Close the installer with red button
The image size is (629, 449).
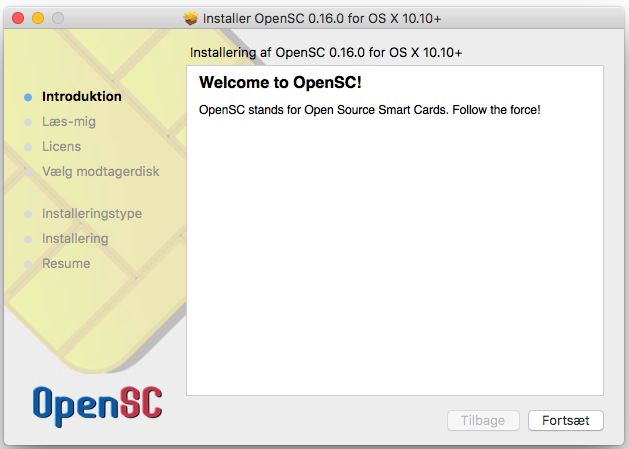(x=18, y=18)
